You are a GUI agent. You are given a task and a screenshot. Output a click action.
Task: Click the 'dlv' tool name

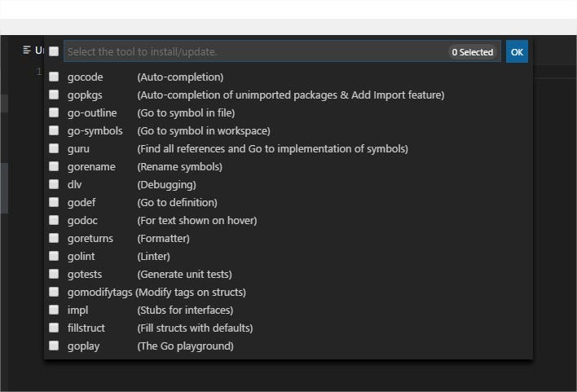coord(74,184)
